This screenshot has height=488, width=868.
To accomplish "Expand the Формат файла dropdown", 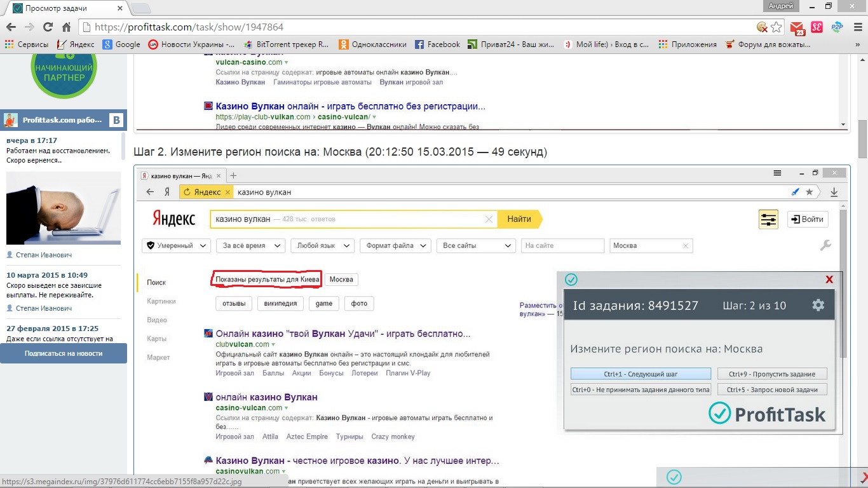I will click(x=395, y=246).
